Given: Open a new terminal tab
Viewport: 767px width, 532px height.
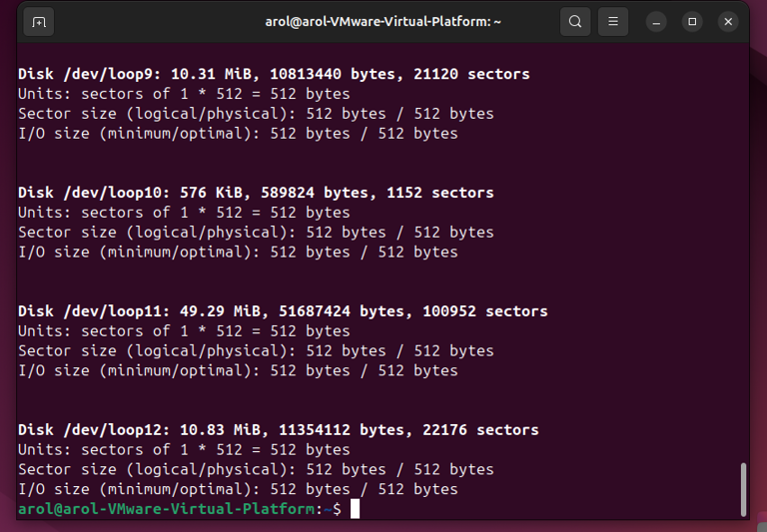Looking at the screenshot, I should pyautogui.click(x=39, y=22).
